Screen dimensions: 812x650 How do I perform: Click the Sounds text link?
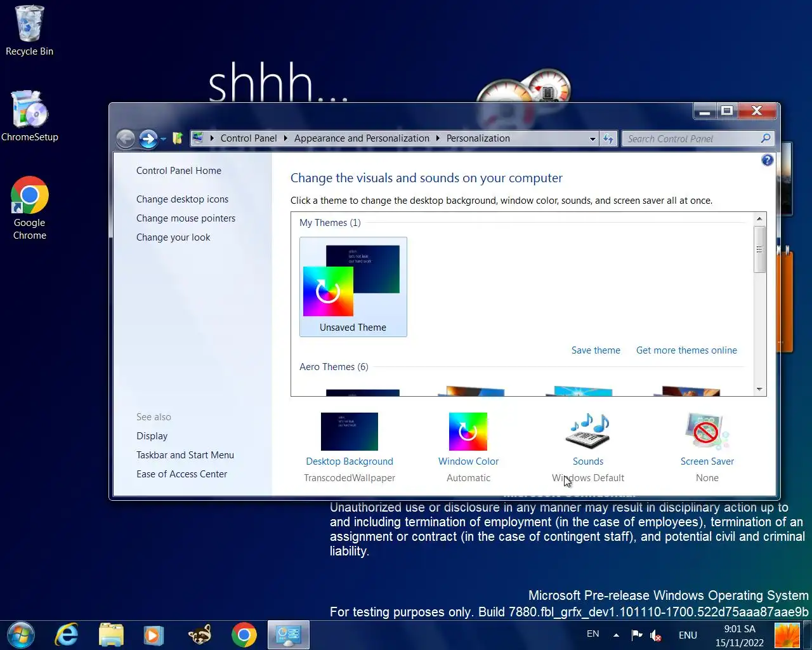(588, 461)
